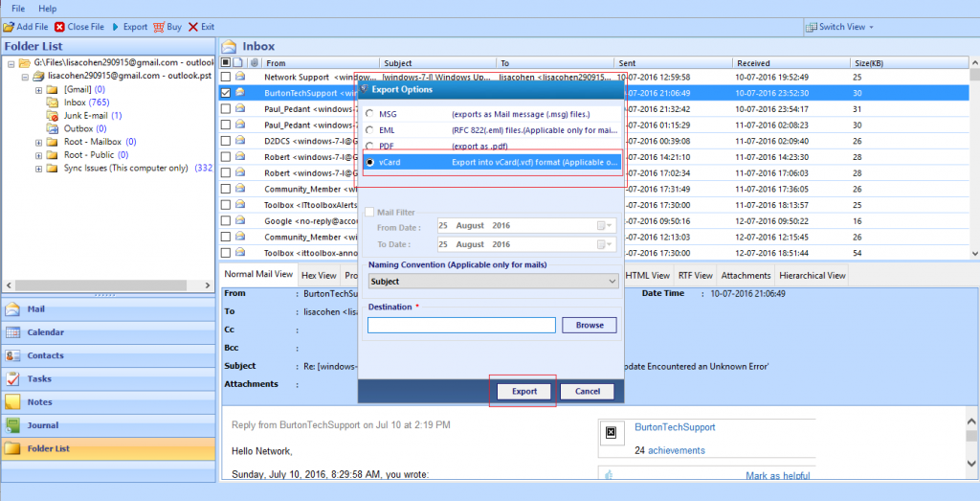Check the Network Support email checkbox

coord(226,77)
